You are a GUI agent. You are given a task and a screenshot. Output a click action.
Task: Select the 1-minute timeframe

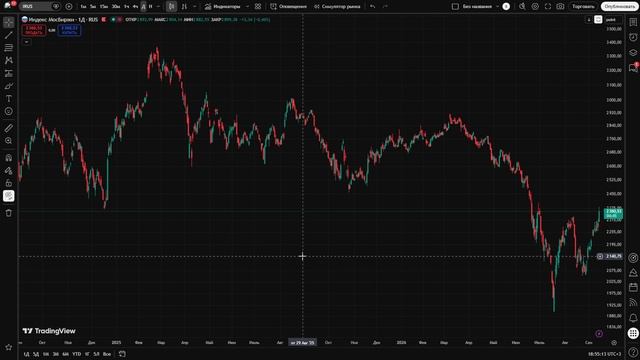pos(83,7)
